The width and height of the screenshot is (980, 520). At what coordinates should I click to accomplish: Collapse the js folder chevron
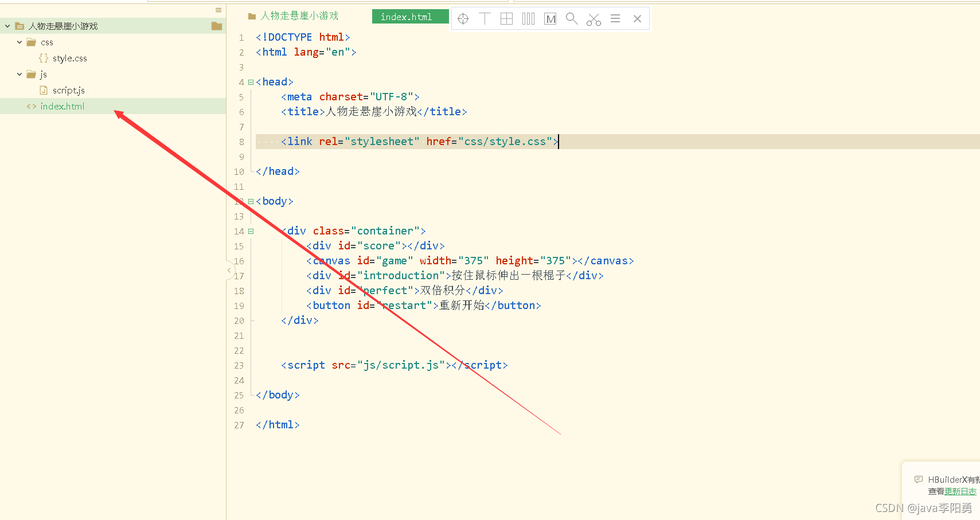click(19, 75)
